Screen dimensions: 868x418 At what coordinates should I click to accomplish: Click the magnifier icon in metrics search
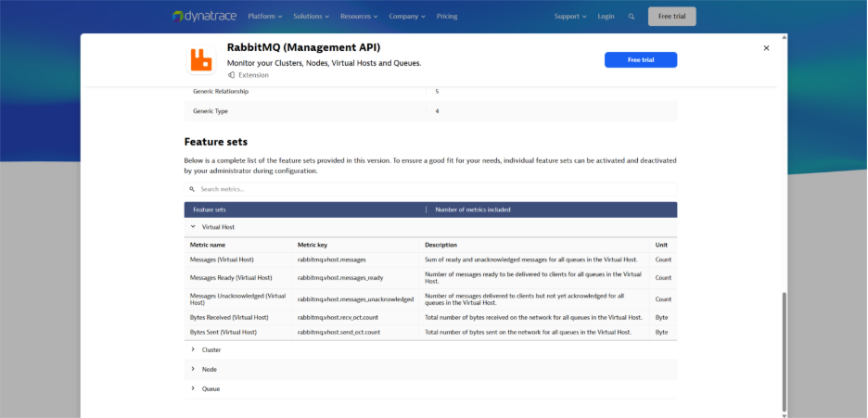pyautogui.click(x=192, y=189)
